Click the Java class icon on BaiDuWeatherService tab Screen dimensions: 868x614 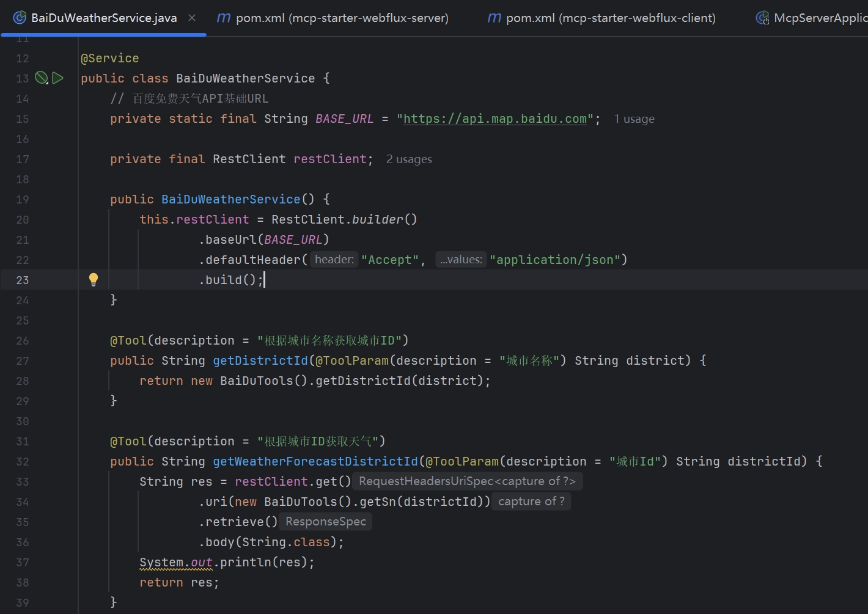[20, 18]
